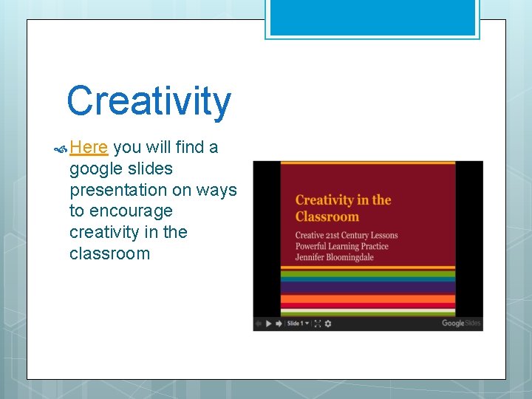The width and height of the screenshot is (532, 399).
Task: Open the 'Slide 1' dropdown selector
Action: pyautogui.click(x=298, y=324)
